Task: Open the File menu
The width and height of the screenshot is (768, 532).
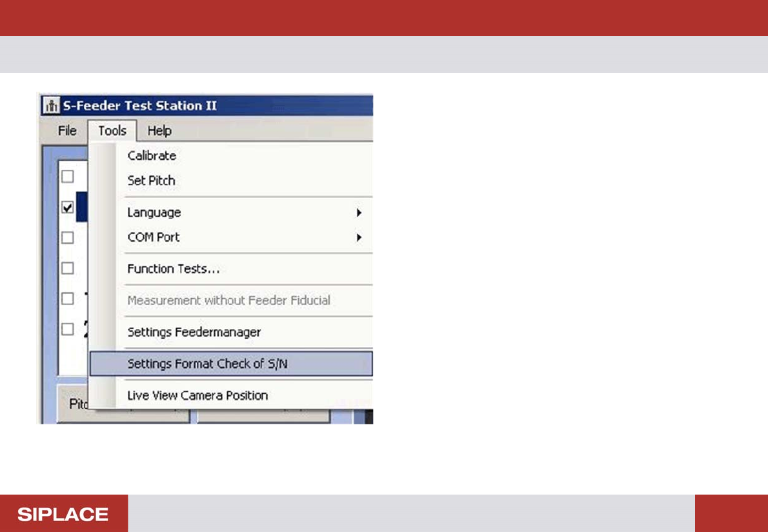Action: click(x=67, y=131)
